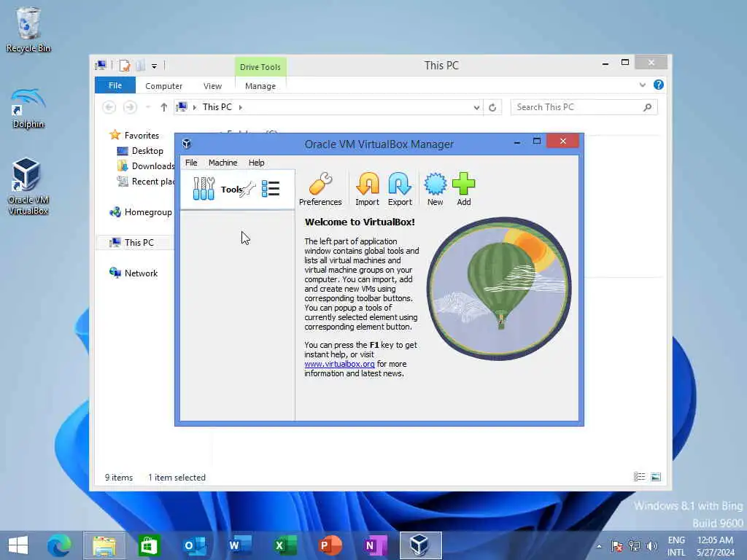Viewport: 747px width, 560px height.
Task: Launch Word from taskbar
Action: [x=239, y=545]
